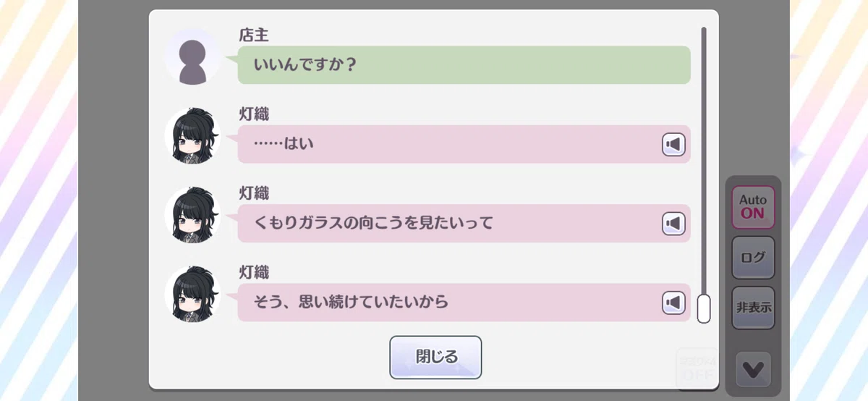Click 灯織's avatar beside the くもりガラス line
This screenshot has height=401, width=868.
(192, 215)
